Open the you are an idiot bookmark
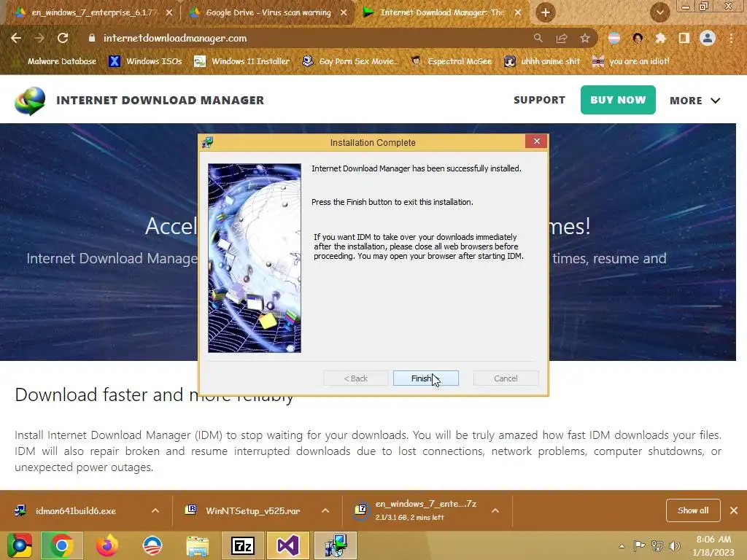The image size is (747, 560). point(631,61)
